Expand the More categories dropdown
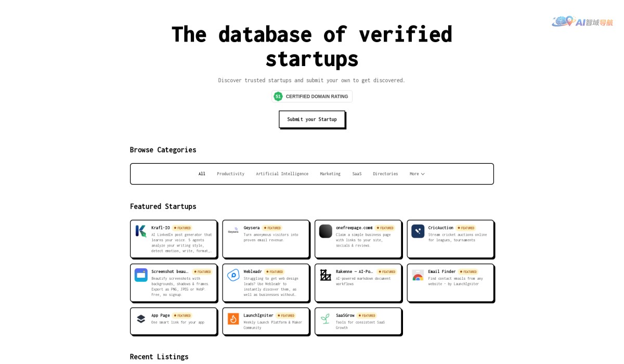 click(417, 174)
